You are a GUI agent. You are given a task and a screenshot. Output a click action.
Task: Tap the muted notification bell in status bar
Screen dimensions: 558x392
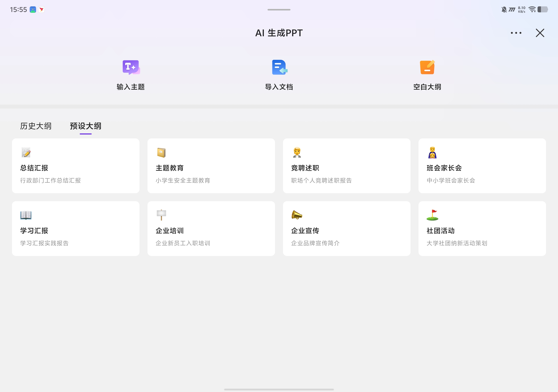504,10
